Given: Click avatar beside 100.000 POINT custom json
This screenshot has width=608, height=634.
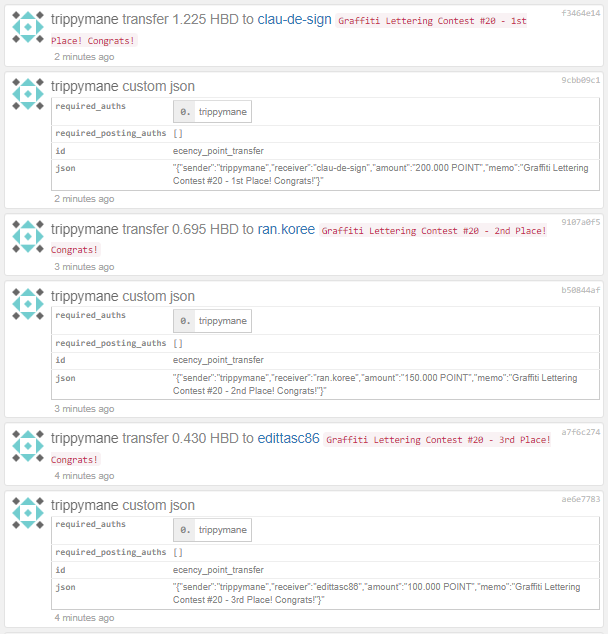Looking at the screenshot, I should pos(28,513).
